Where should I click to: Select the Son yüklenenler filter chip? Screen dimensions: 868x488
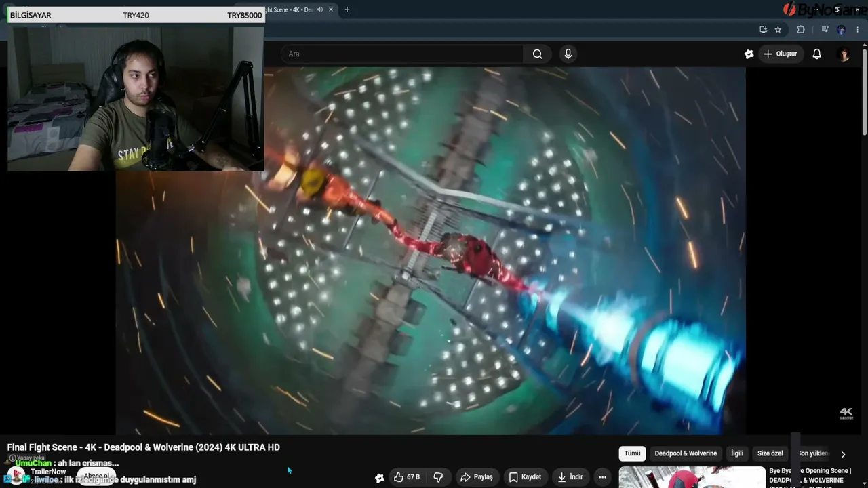tap(812, 453)
